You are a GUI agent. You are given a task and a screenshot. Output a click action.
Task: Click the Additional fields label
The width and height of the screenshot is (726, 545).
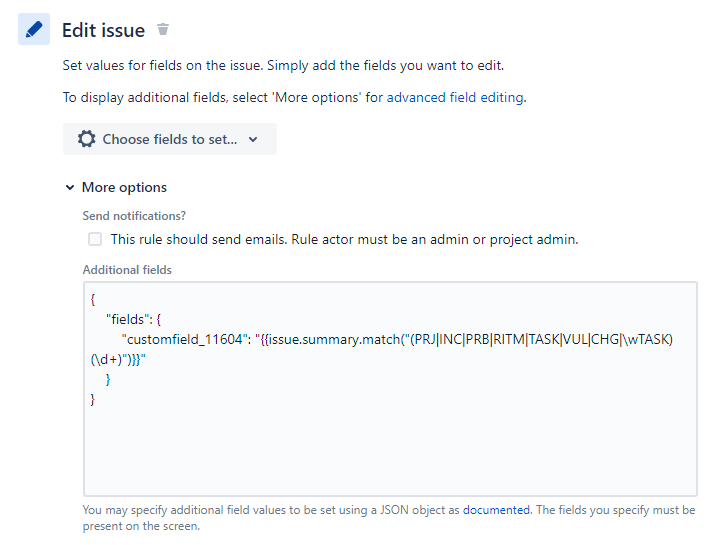click(127, 270)
